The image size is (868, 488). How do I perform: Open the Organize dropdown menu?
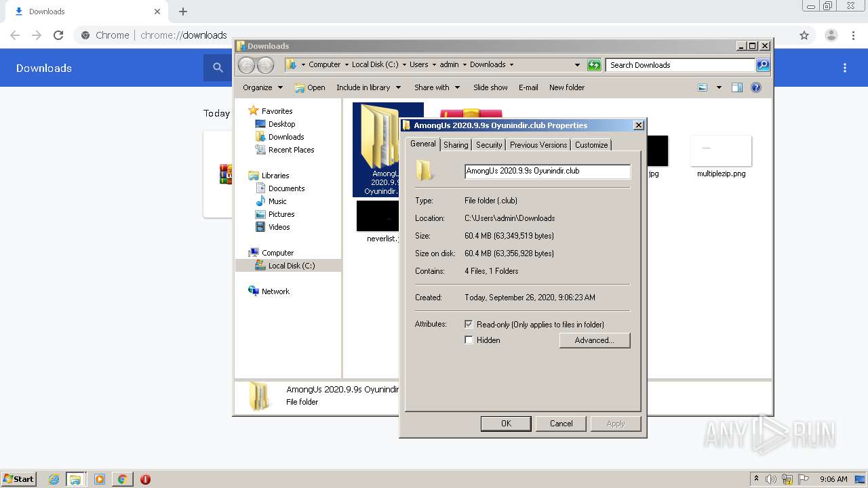262,87
